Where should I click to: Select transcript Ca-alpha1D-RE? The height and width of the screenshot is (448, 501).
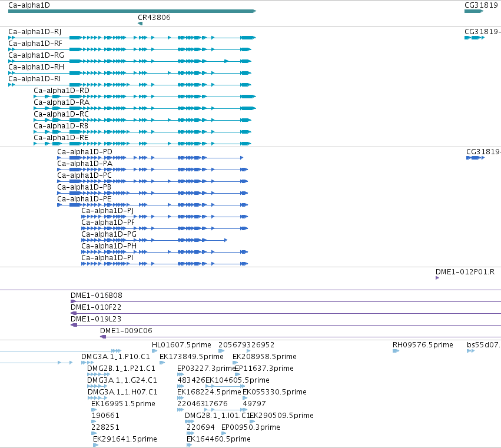(142, 144)
